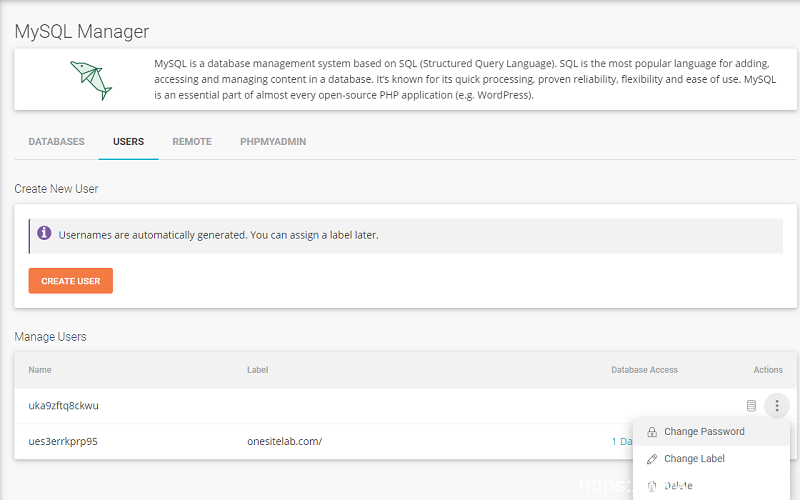Click the username uka9zftq8ckwu
Image resolution: width=800 pixels, height=500 pixels.
[63, 406]
